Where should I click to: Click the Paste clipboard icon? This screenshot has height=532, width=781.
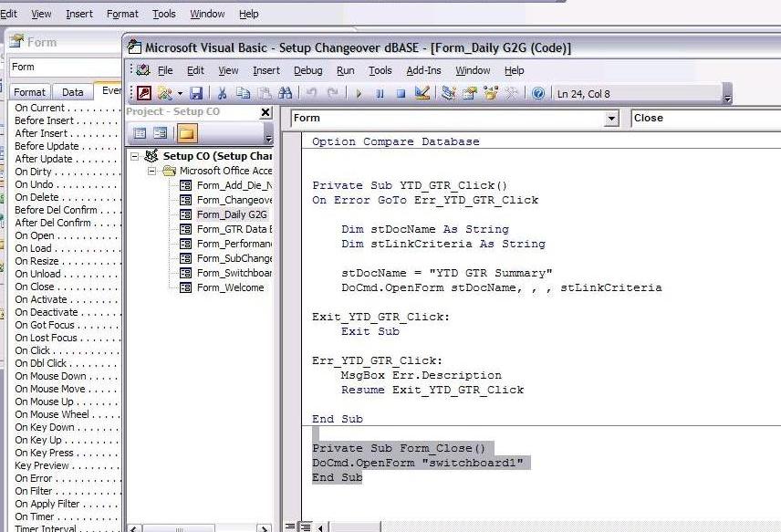click(265, 93)
